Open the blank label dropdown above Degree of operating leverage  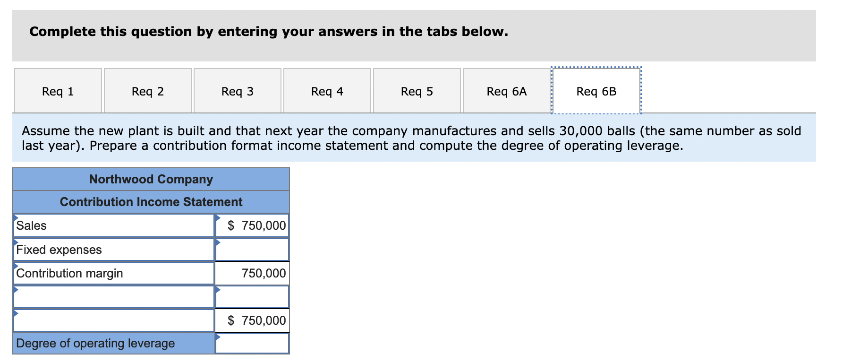pyautogui.click(x=114, y=320)
